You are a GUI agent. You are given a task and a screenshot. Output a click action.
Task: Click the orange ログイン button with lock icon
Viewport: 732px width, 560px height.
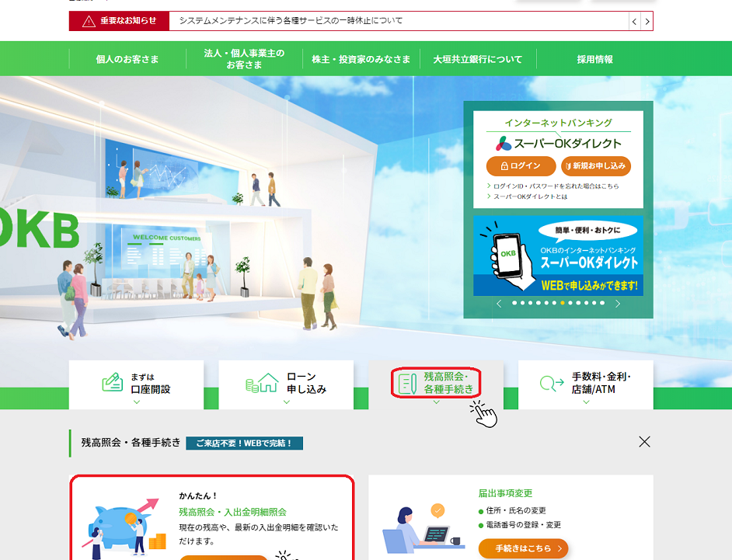coord(521,166)
